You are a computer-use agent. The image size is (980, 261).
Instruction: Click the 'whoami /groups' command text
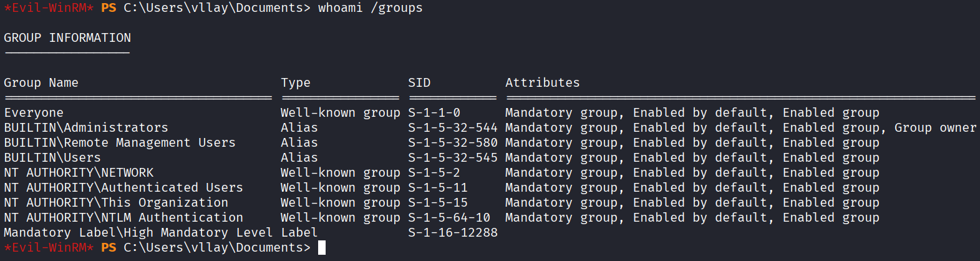370,8
